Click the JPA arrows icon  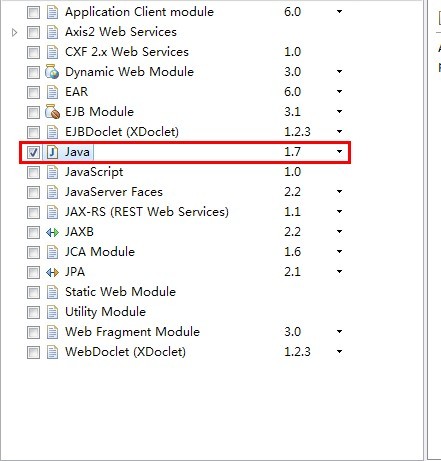coord(52,272)
